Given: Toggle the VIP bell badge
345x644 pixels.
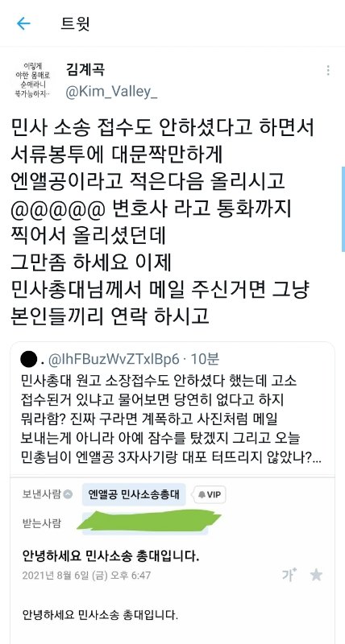Looking at the screenshot, I should coord(209,494).
